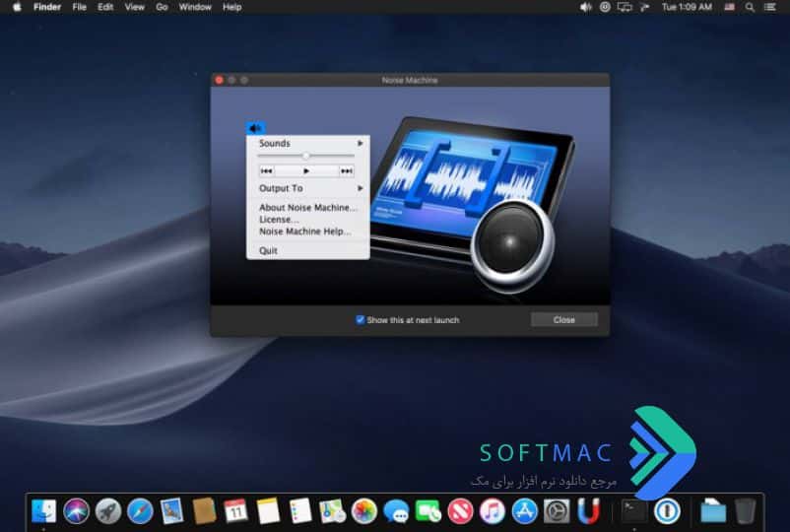Image resolution: width=790 pixels, height=532 pixels.
Task: Open the App Store dock icon
Action: coord(524,511)
